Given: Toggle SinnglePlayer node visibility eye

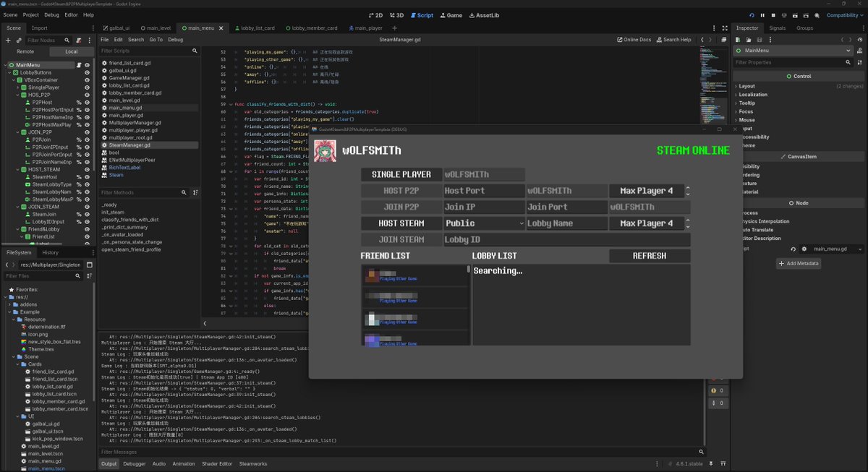Looking at the screenshot, I should pos(87,87).
